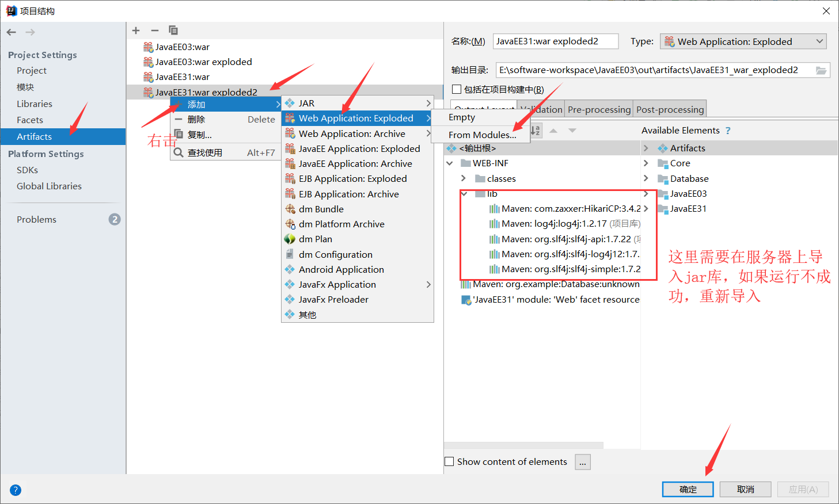The width and height of the screenshot is (839, 504).
Task: Select 其他 menu item
Action: pyautogui.click(x=358, y=315)
